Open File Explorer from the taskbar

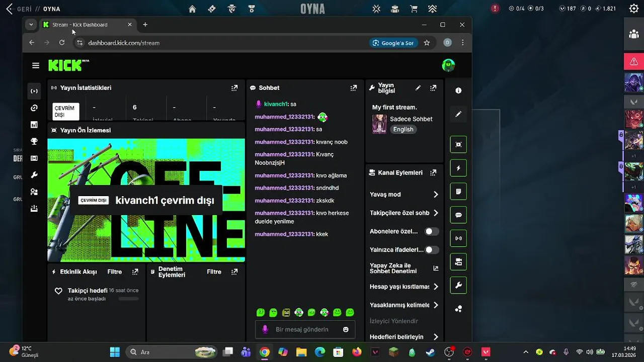[x=301, y=352]
